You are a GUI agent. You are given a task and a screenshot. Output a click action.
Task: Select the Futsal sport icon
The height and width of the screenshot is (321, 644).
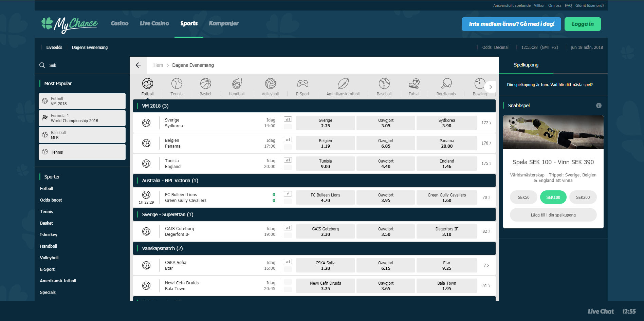[x=414, y=83]
